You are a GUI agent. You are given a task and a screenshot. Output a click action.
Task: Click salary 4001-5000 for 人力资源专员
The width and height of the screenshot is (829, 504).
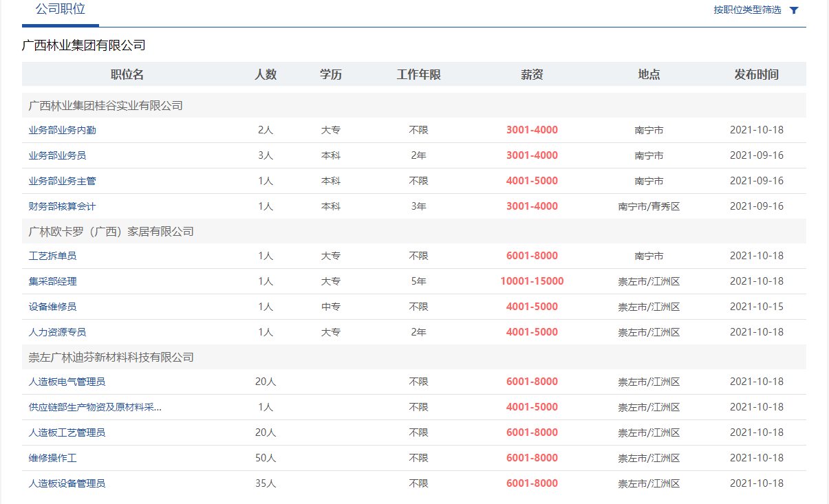coord(532,332)
